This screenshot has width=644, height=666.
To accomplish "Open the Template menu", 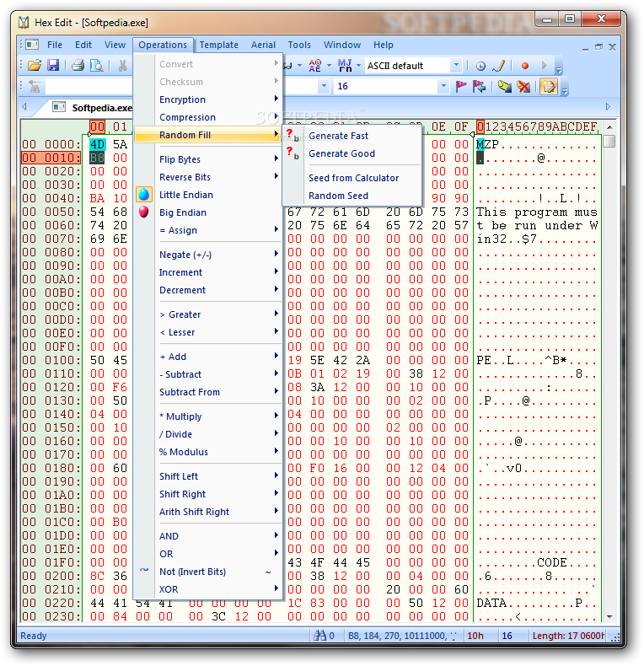I will click(219, 45).
